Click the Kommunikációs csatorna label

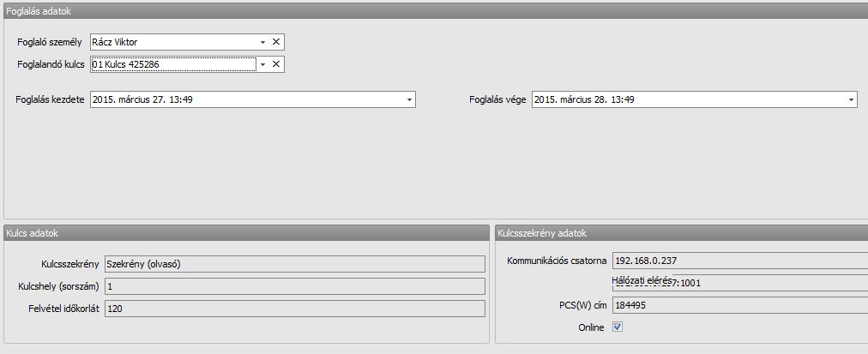(x=557, y=261)
